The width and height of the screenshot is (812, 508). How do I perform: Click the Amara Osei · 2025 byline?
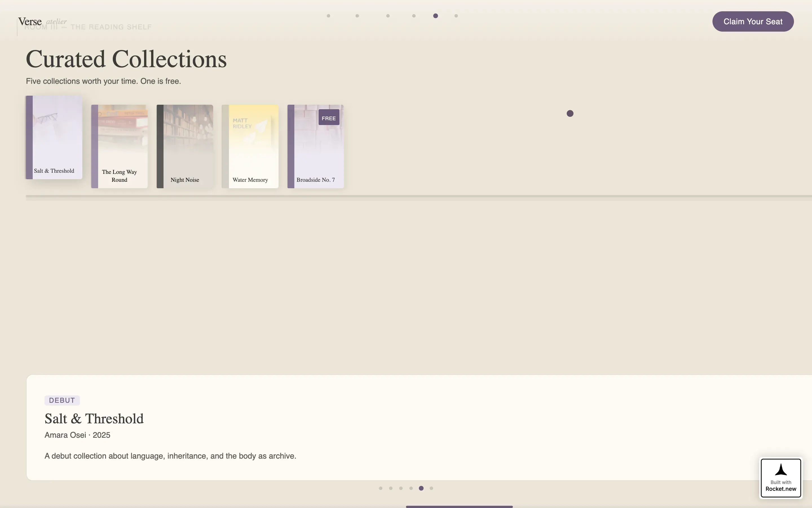coord(78,435)
